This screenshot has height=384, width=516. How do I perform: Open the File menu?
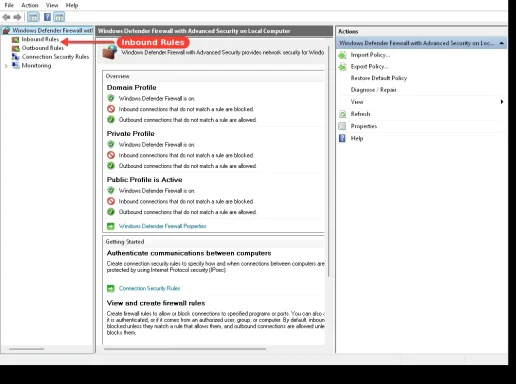pos(9,5)
